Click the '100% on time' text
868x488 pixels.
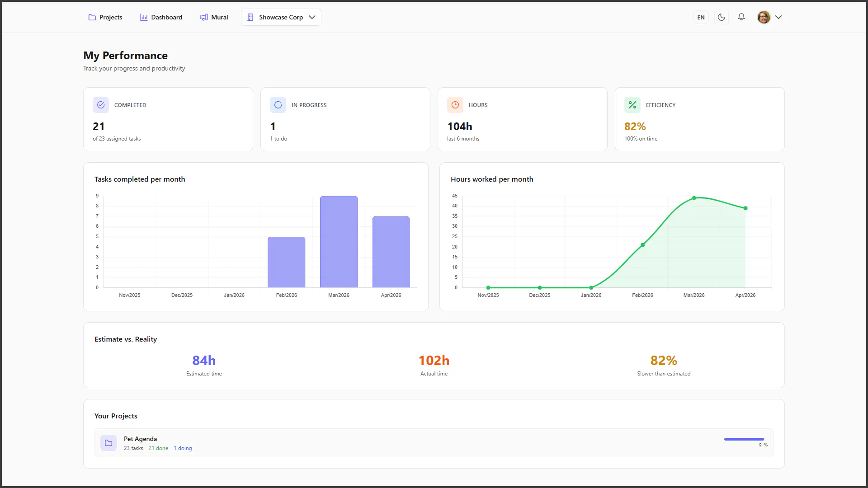(641, 139)
